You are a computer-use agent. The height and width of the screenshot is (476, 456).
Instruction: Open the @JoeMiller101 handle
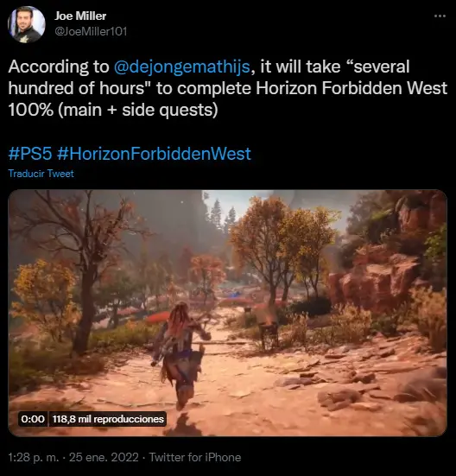point(91,32)
